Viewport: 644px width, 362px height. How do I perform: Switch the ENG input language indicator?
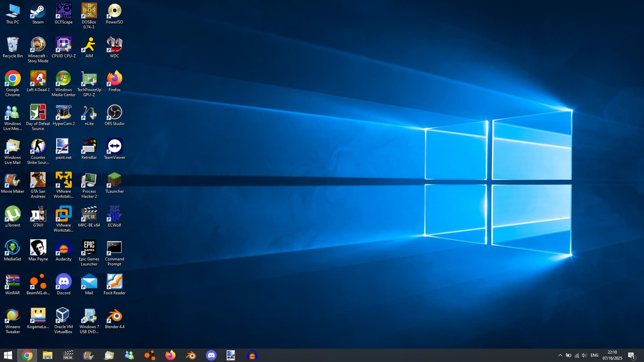point(594,355)
